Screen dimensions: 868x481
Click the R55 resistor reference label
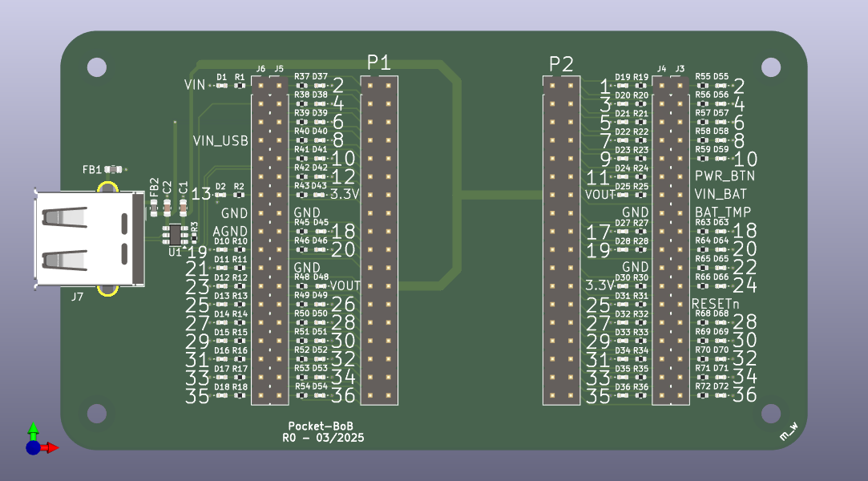pyautogui.click(x=702, y=76)
